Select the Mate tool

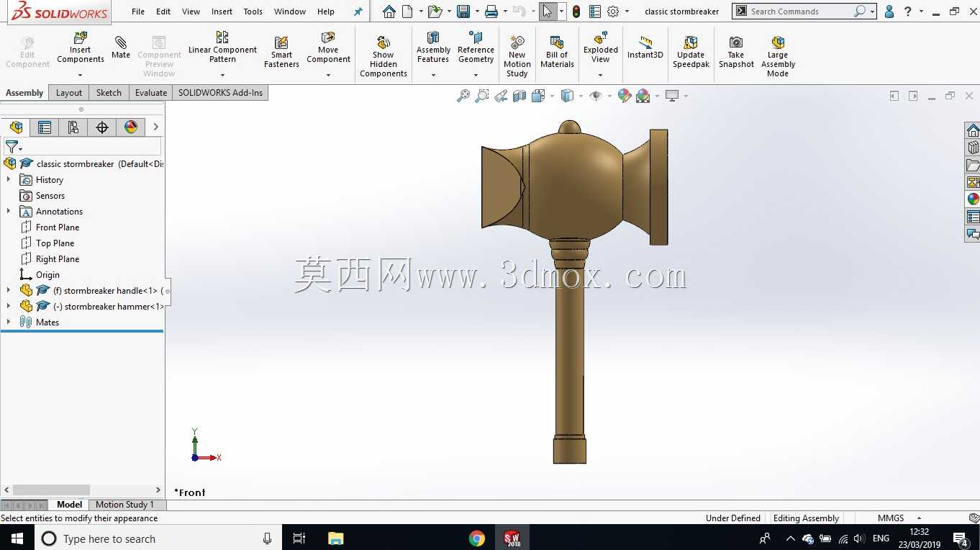click(121, 48)
